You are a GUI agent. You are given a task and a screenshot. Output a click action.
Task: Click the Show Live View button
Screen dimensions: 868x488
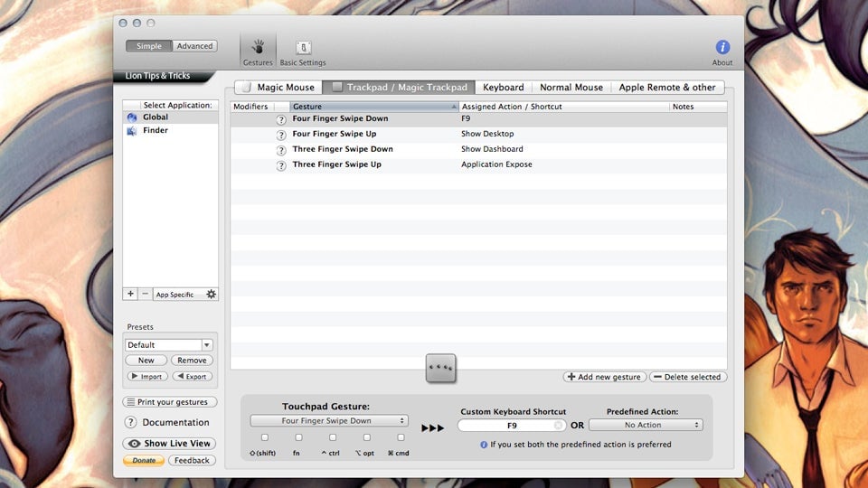coord(170,444)
